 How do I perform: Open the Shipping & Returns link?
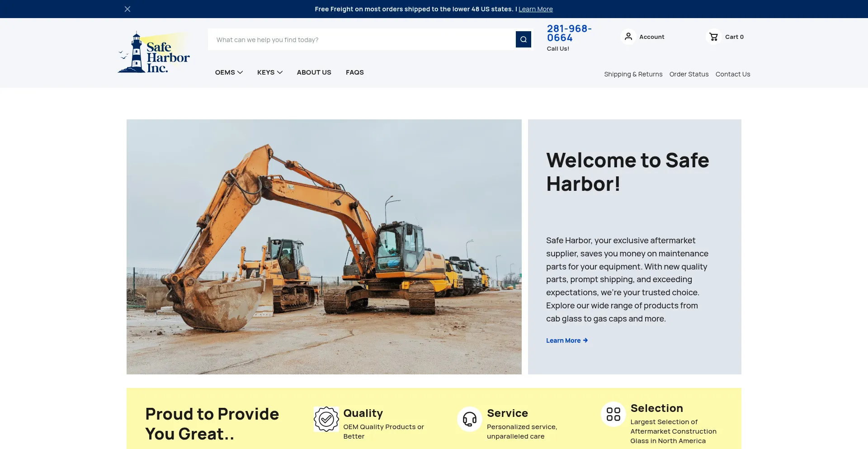coord(633,74)
